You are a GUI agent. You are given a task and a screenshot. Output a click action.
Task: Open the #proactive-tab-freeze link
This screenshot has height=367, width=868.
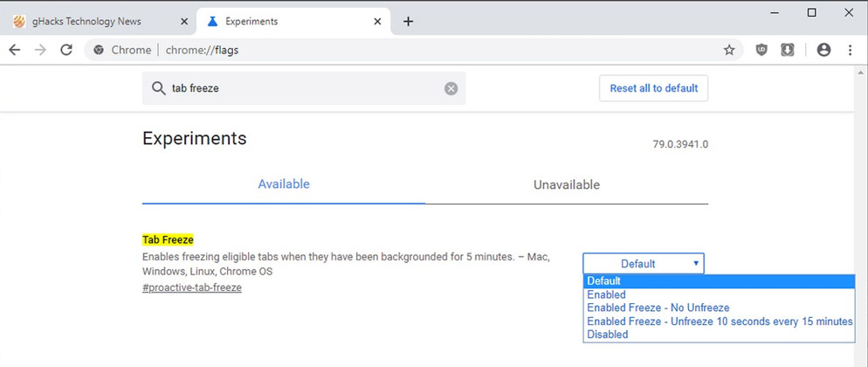point(192,287)
